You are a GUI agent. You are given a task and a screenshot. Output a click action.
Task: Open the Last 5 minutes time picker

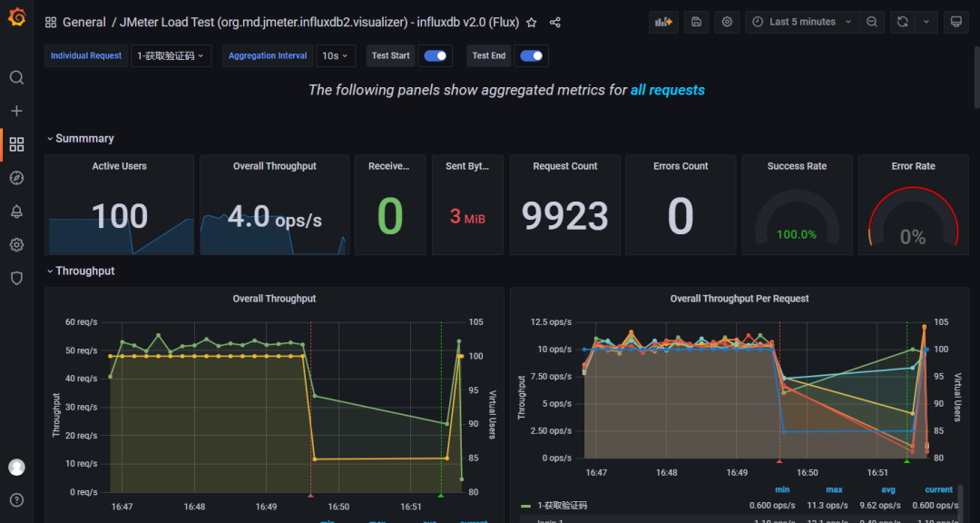tap(802, 21)
